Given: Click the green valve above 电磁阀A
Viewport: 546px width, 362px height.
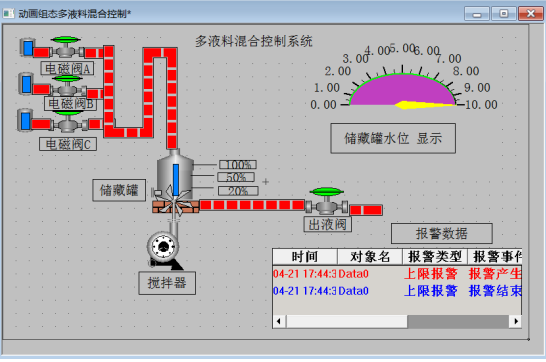Looking at the screenshot, I should click(x=66, y=47).
